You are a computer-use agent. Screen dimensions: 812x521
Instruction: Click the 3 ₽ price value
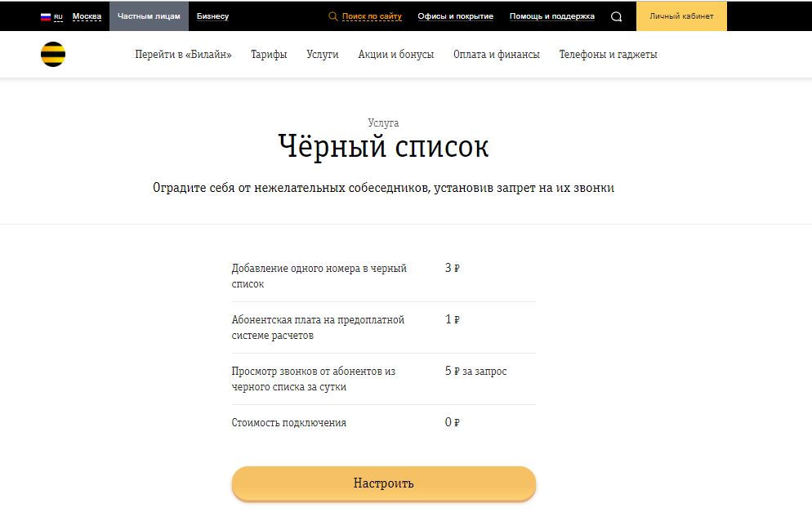pyautogui.click(x=453, y=268)
